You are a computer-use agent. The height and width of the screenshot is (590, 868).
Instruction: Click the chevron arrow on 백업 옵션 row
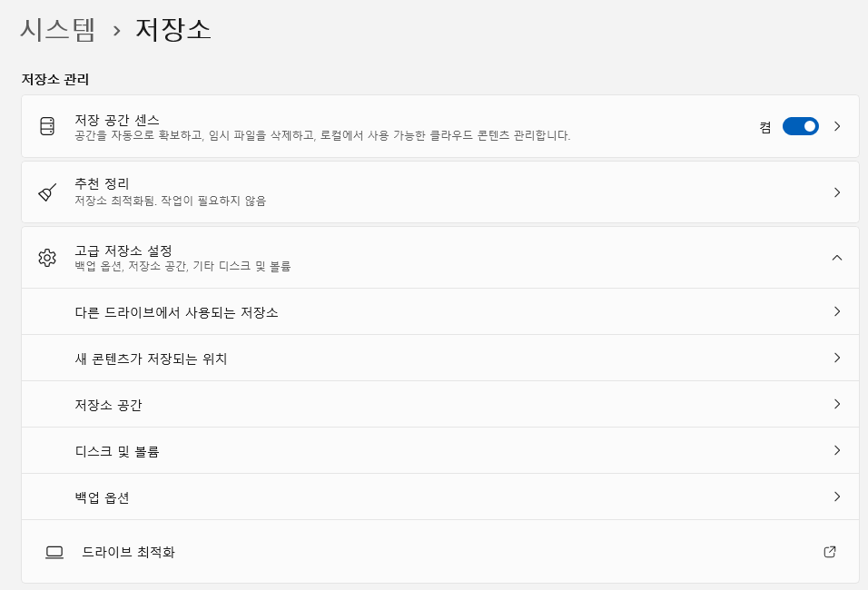[837, 497]
